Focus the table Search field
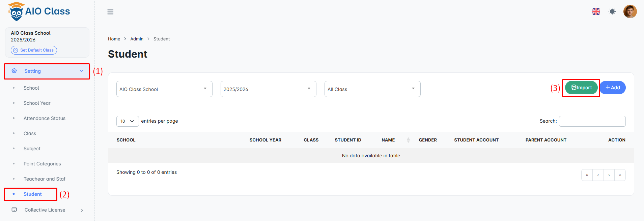Screen dimensions: 644x221 (x=592, y=121)
